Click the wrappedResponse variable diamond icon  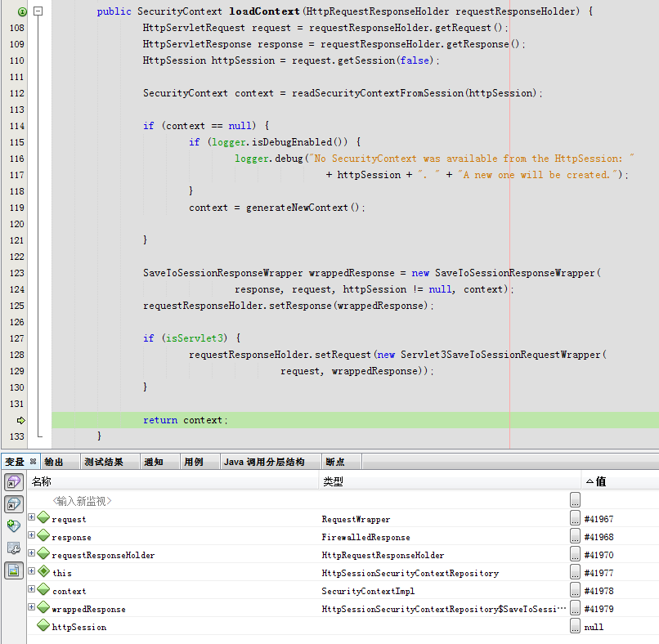pos(43,607)
